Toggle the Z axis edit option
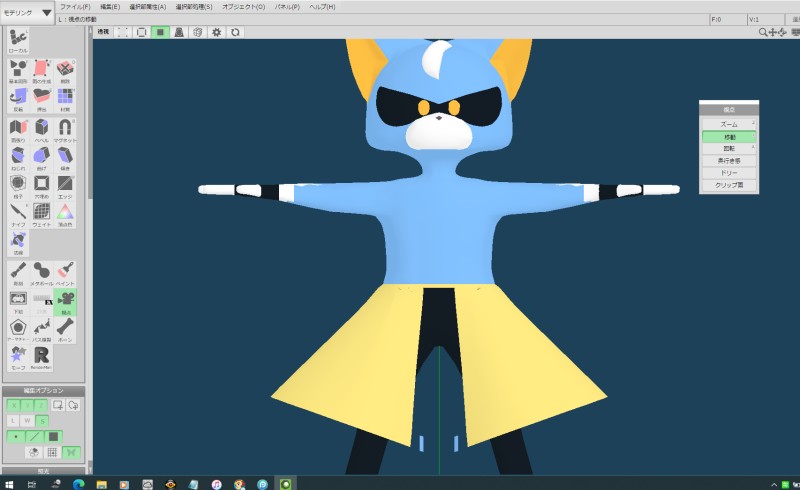The image size is (800, 490). pyautogui.click(x=41, y=405)
